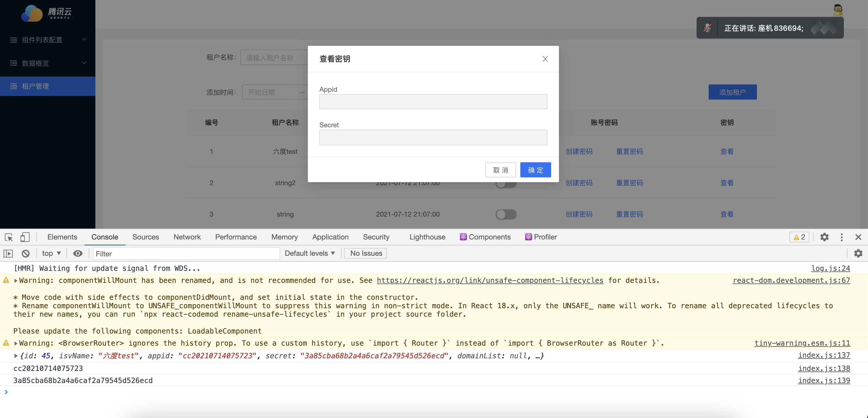Click the 确定 confirm button in dialog
Image resolution: width=868 pixels, height=418 pixels.
pos(535,170)
